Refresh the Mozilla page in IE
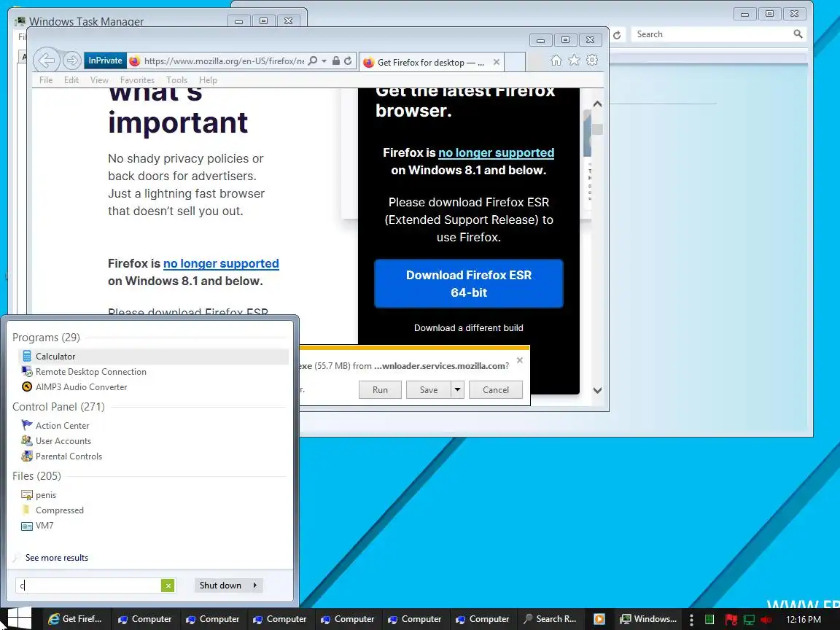 tap(348, 61)
